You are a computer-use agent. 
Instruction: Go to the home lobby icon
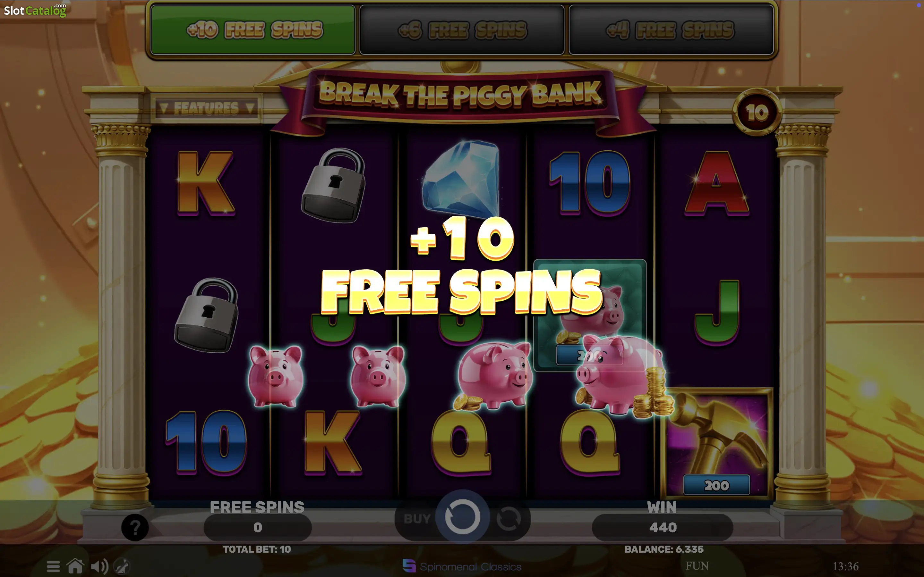[x=75, y=566]
